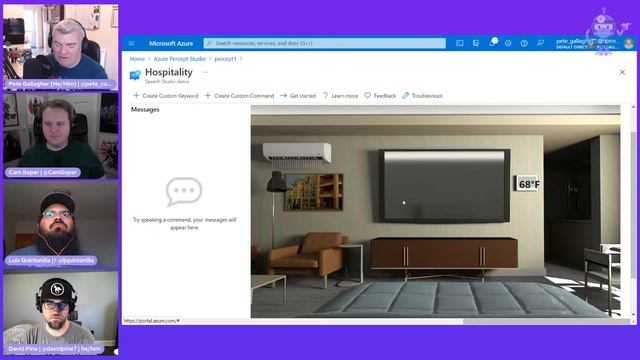640x360 pixels.
Task: Go to Home breadcrumb
Action: pyautogui.click(x=137, y=59)
